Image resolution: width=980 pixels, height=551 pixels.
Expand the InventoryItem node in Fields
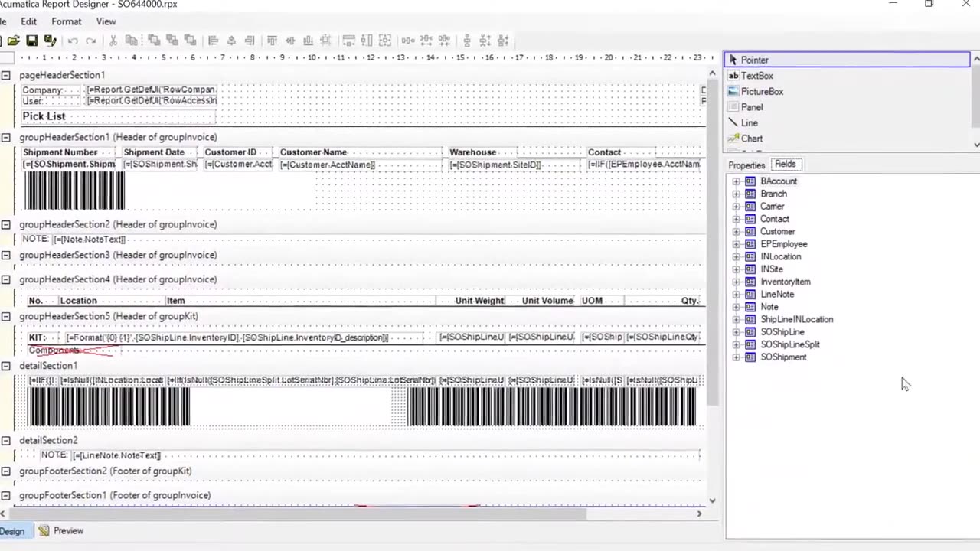click(736, 282)
